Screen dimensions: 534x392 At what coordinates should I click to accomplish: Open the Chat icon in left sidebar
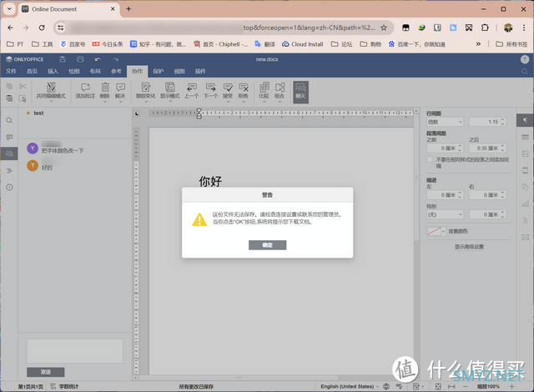9,153
